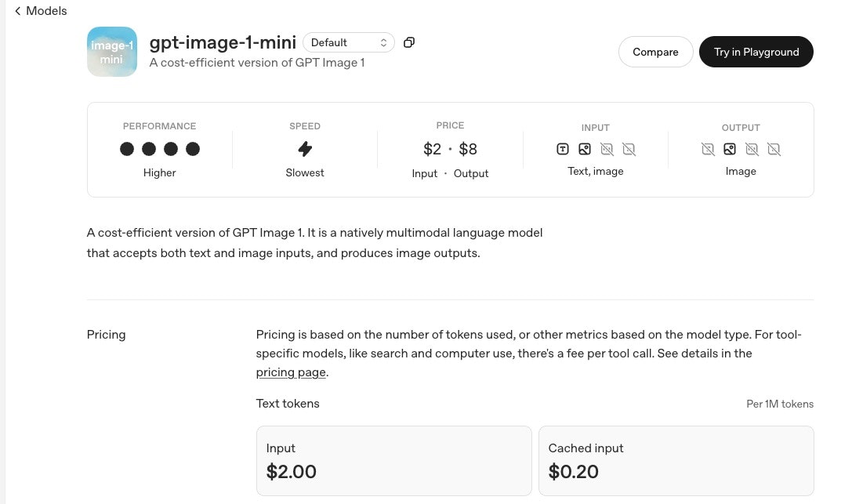852x504 pixels.
Task: Click the copy model name icon
Action: [x=408, y=42]
